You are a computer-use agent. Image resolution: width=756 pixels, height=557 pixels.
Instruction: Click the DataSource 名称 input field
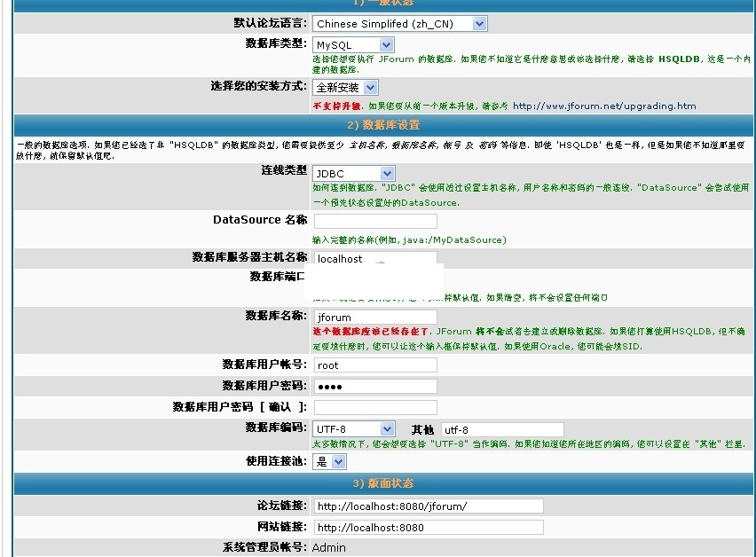[x=374, y=221]
